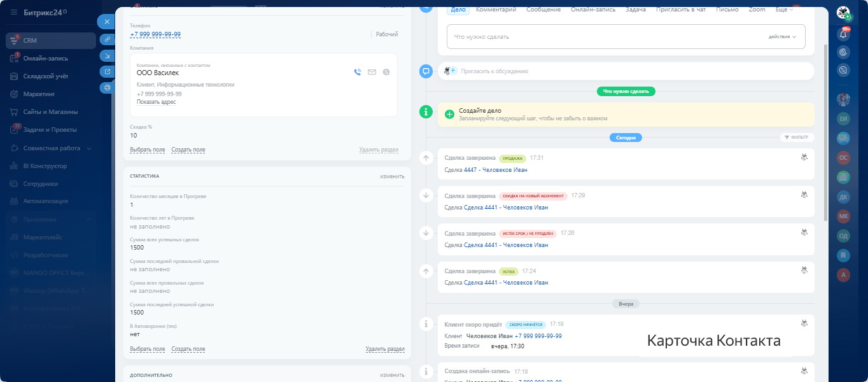Open the действия dropdown in the activity input

(782, 37)
